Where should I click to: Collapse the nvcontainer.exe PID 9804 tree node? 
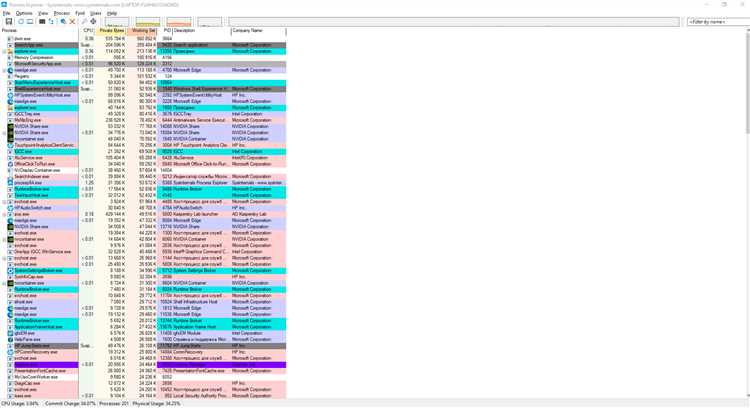pyautogui.click(x=4, y=283)
